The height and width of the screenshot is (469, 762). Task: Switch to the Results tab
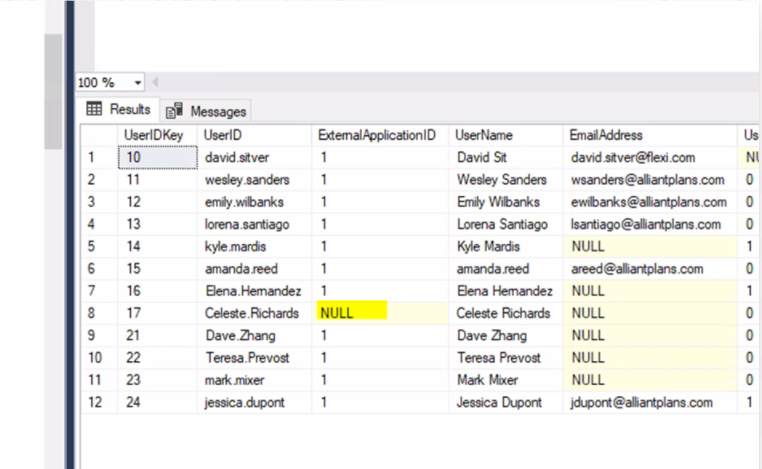point(120,109)
